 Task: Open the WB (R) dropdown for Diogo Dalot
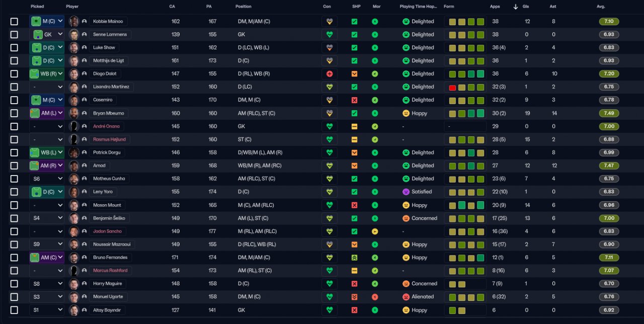coord(47,74)
